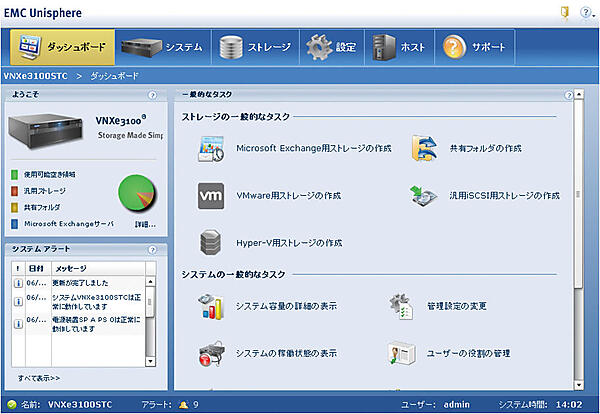Click the alert bell in status bar
Image resolution: width=600 pixels, height=414 pixels.
[x=182, y=405]
